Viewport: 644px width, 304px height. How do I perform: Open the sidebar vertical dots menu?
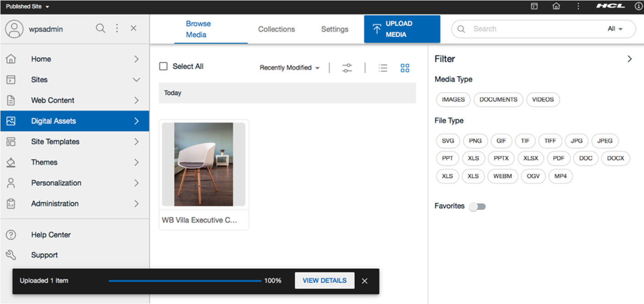(117, 28)
